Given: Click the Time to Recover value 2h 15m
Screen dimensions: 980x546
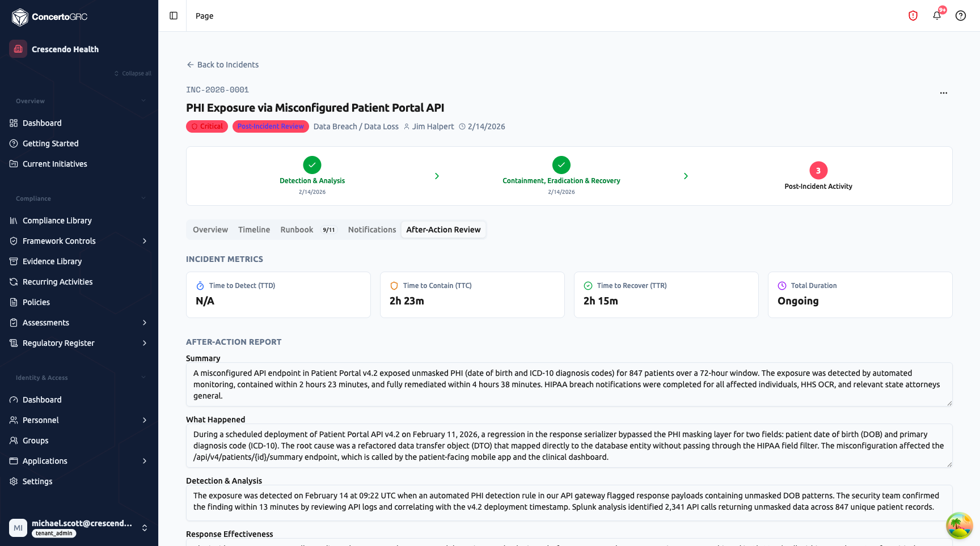Looking at the screenshot, I should pyautogui.click(x=601, y=301).
